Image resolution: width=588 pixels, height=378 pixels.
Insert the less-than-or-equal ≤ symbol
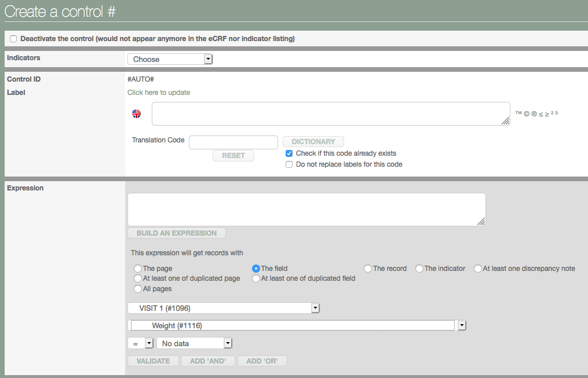click(x=541, y=114)
